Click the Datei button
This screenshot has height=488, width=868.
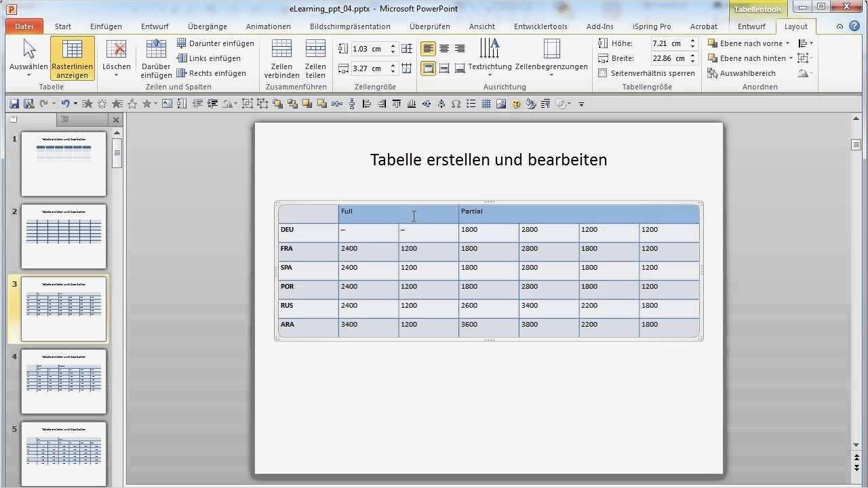pyautogui.click(x=24, y=26)
